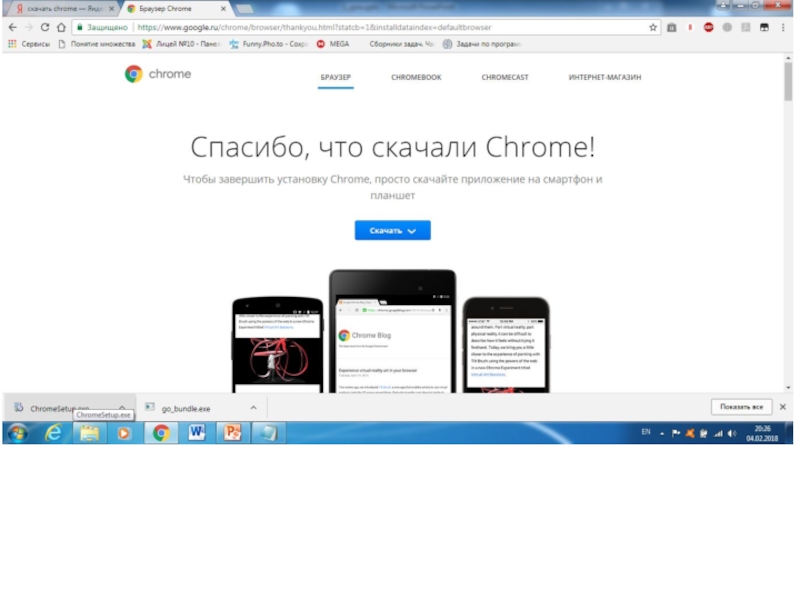Open the Windows Start menu
The width and height of the screenshot is (800, 600).
pyautogui.click(x=17, y=433)
